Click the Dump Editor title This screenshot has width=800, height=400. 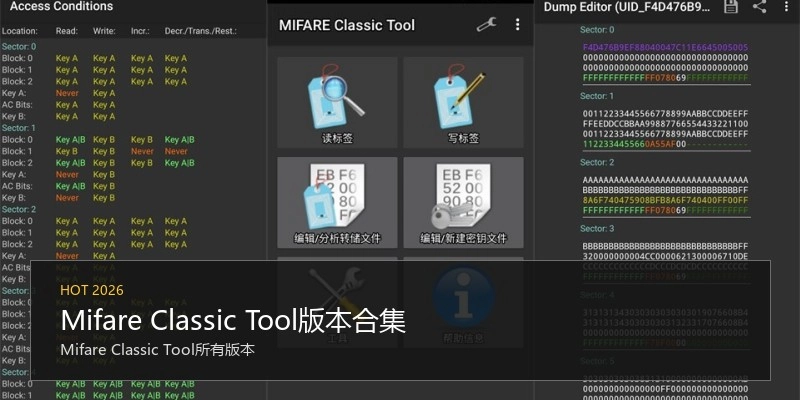click(627, 7)
